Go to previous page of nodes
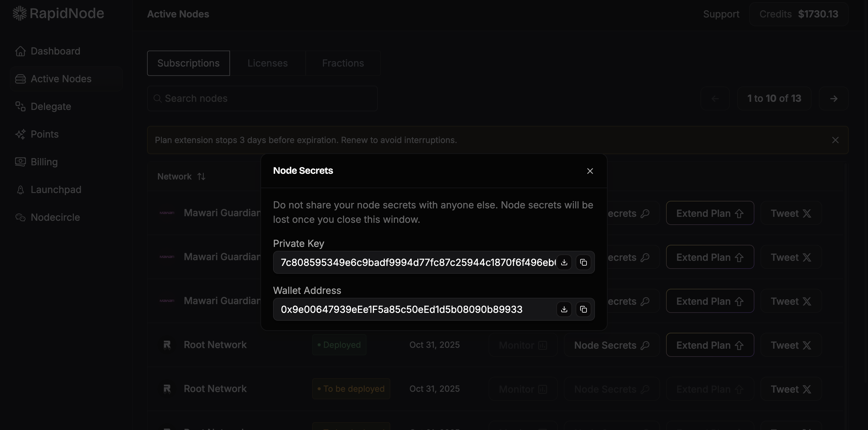The height and width of the screenshot is (430, 868). point(715,99)
